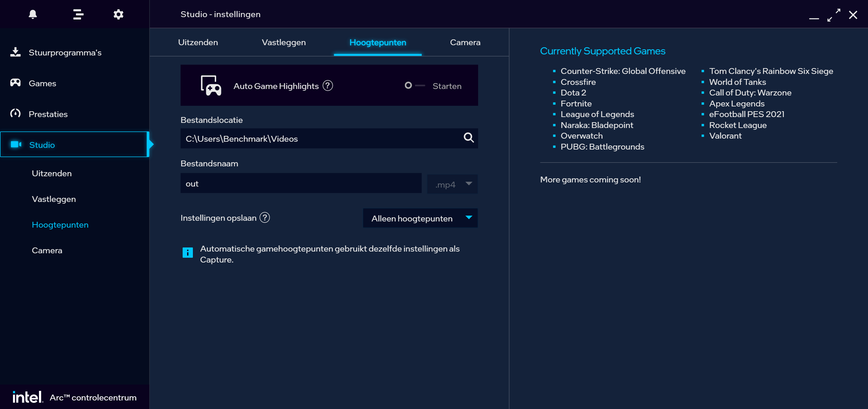
Task: Click the Games controller icon
Action: coord(15,83)
